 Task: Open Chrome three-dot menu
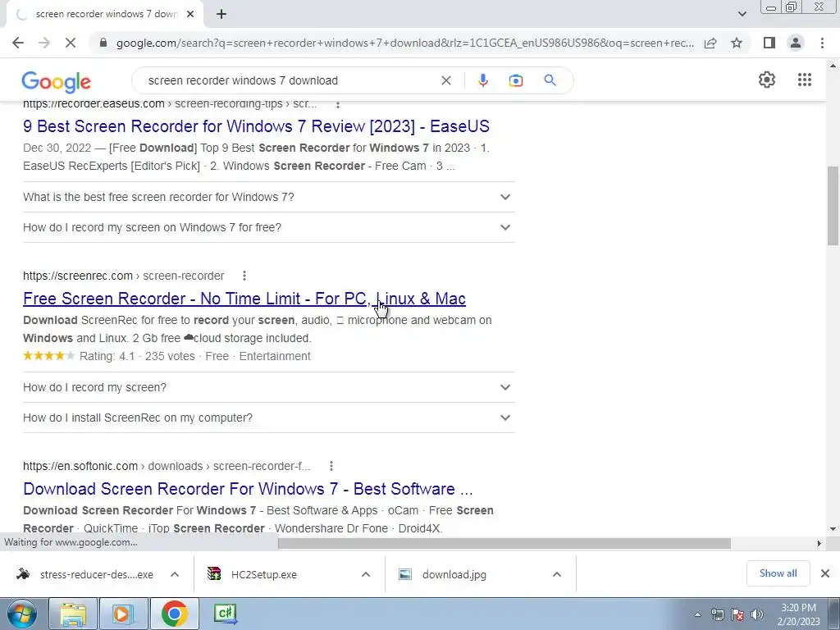coord(822,43)
